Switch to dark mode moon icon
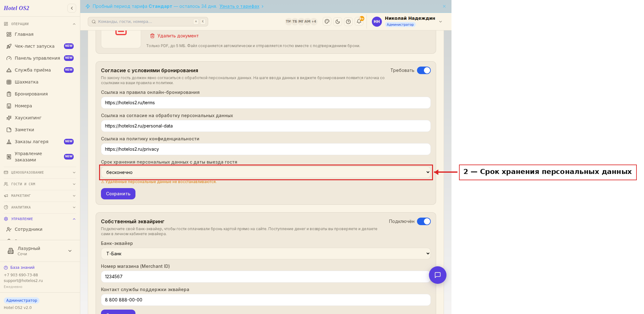 pyautogui.click(x=338, y=22)
